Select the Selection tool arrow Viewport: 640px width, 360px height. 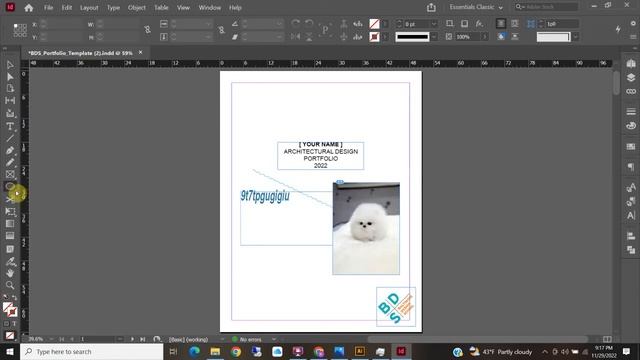(x=10, y=65)
